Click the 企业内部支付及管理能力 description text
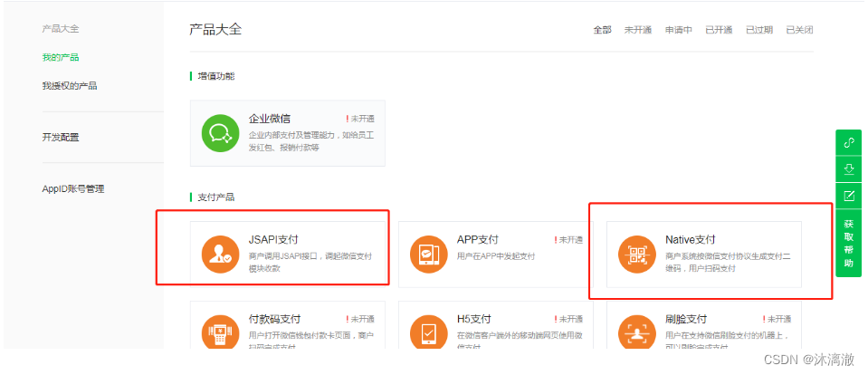This screenshot has width=868, height=375. point(311,141)
